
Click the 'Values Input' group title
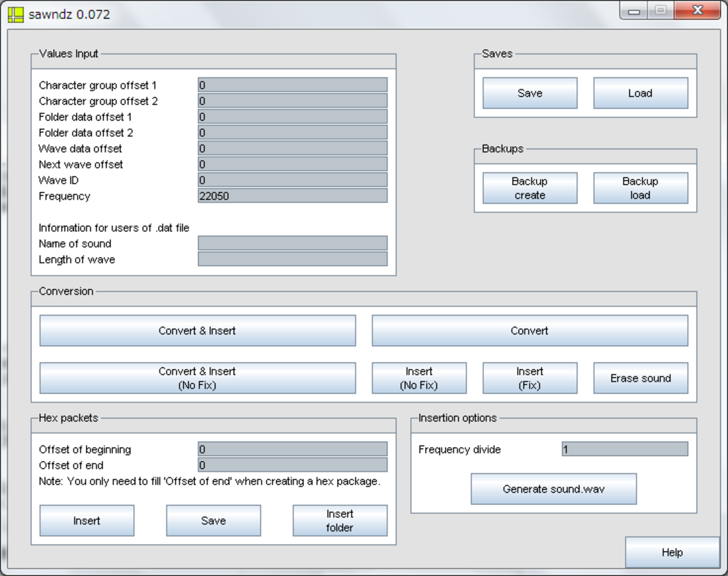click(x=68, y=54)
